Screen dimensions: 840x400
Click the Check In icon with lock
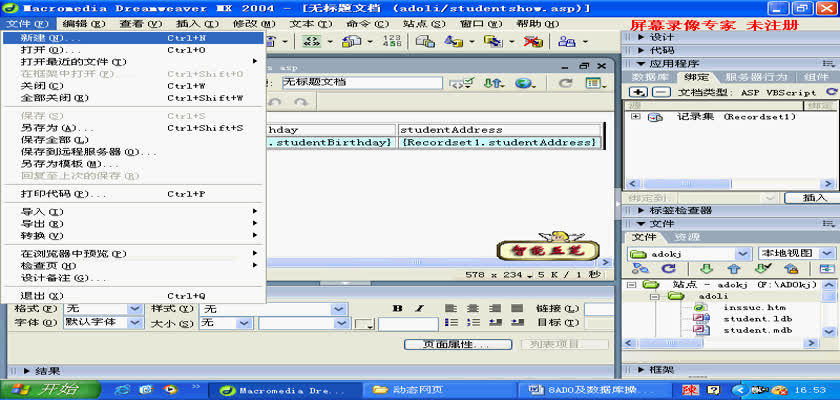point(791,268)
